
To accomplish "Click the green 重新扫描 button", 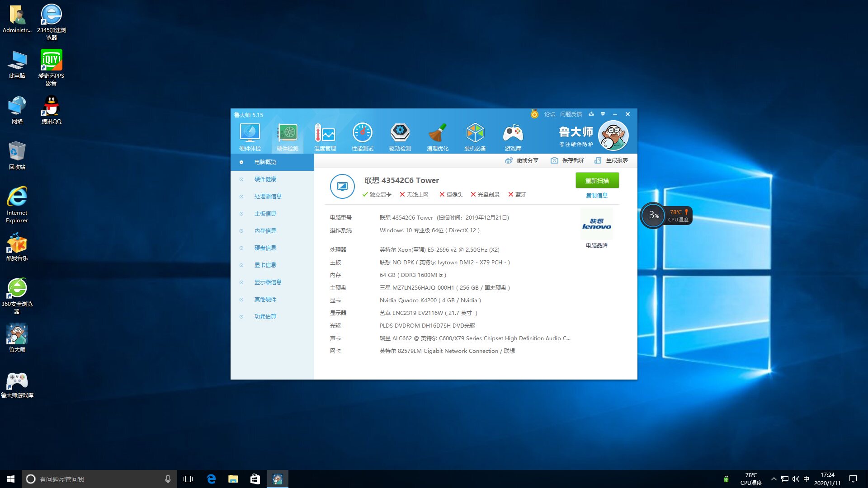I will pyautogui.click(x=597, y=180).
